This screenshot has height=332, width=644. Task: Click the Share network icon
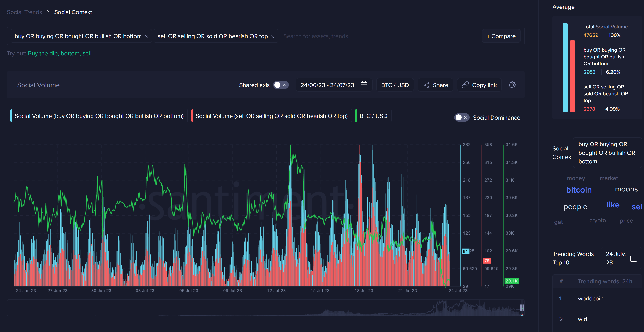click(426, 85)
